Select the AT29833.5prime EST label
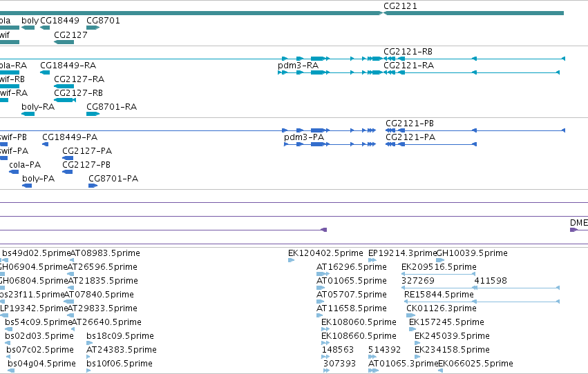The image size is (588, 374). click(x=102, y=309)
